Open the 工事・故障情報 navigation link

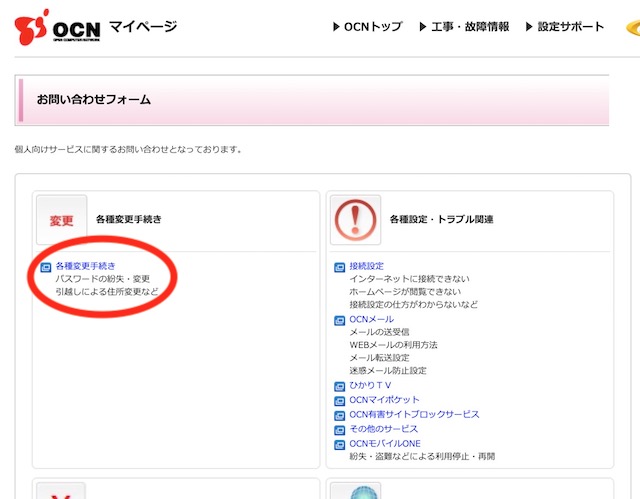point(470,27)
